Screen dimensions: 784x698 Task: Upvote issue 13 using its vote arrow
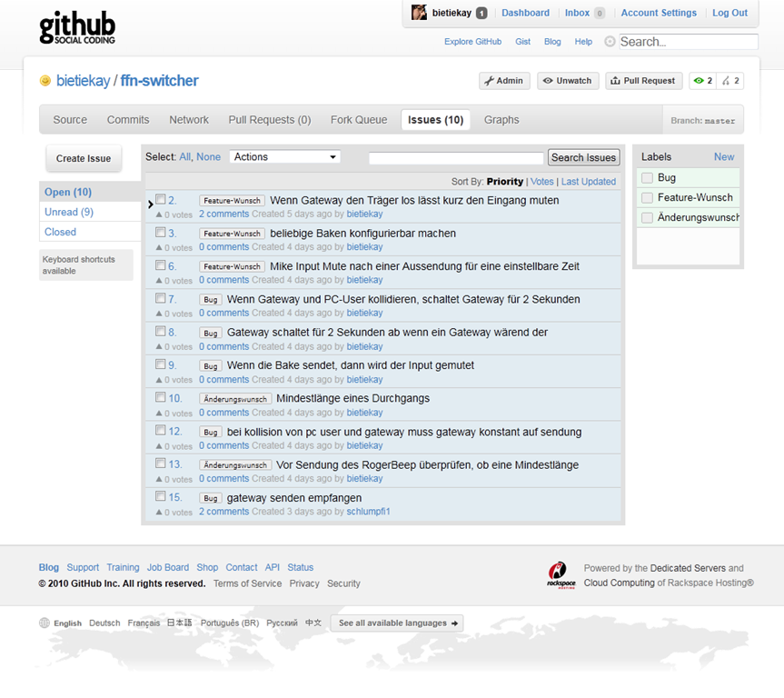[159, 479]
